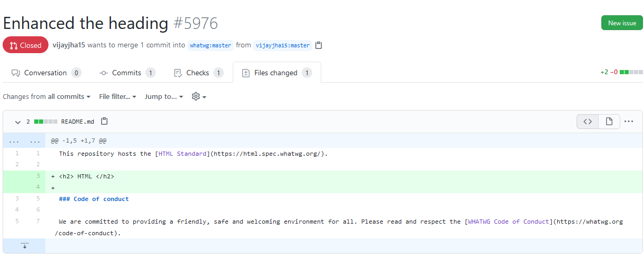This screenshot has height=261, width=644.
Task: Select the Files changed tab
Action: tap(276, 73)
